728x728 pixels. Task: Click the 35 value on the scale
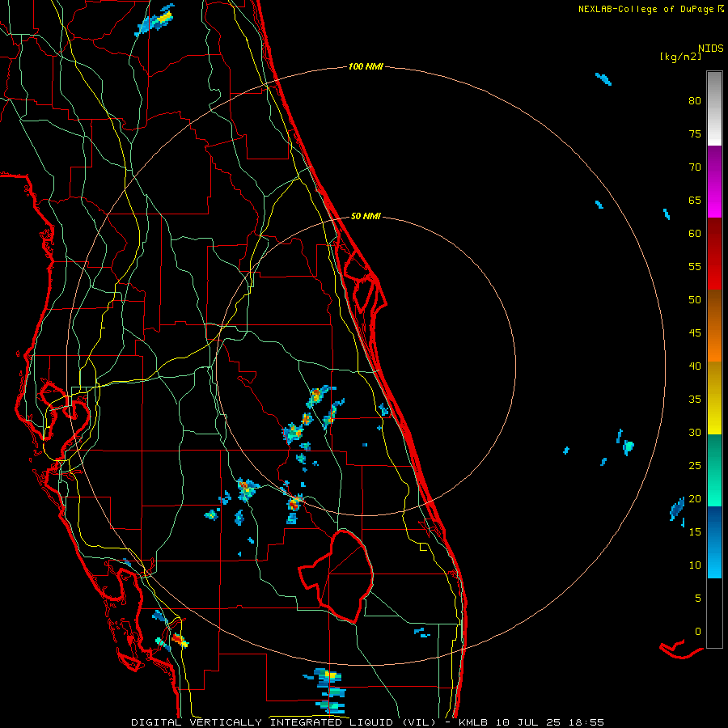click(x=695, y=400)
